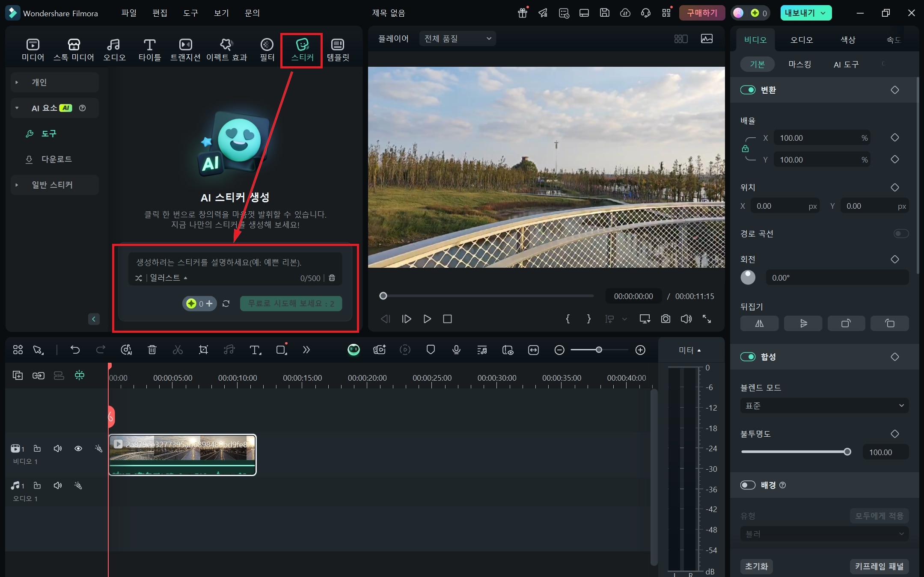
Task: Open the 트랜지션 transitions panel
Action: (x=185, y=50)
